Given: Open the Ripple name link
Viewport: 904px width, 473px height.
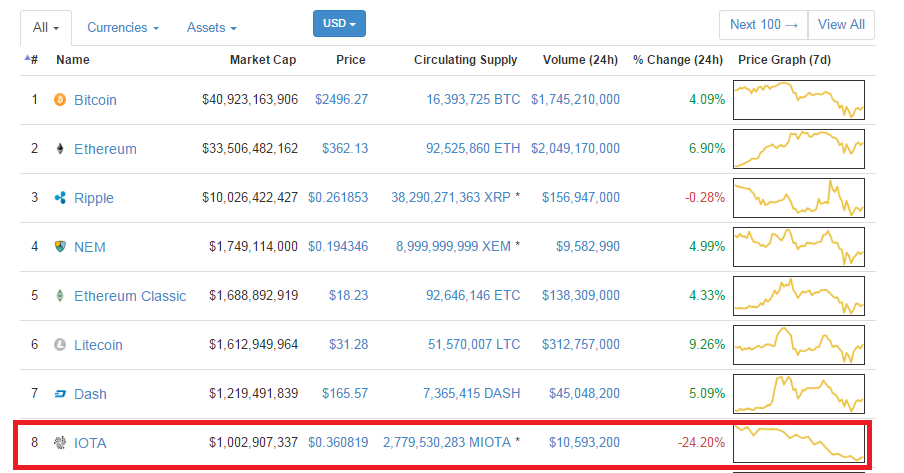Looking at the screenshot, I should tap(94, 198).
